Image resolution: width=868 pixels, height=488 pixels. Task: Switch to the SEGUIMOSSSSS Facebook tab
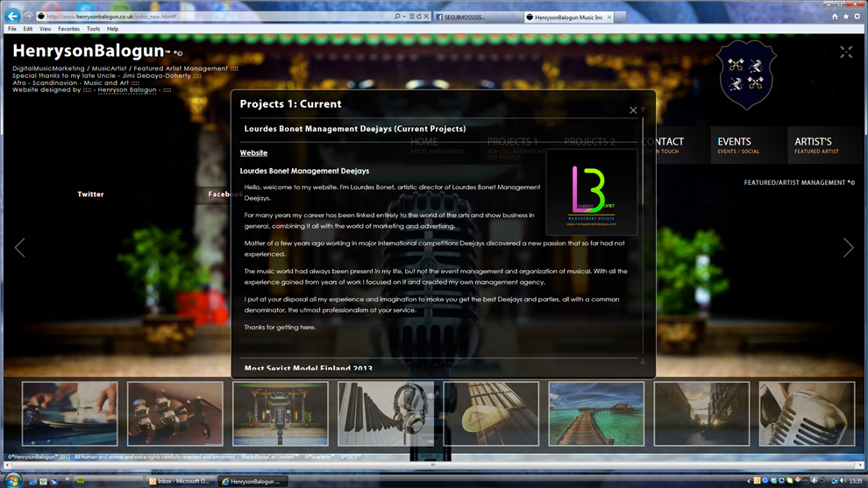pyautogui.click(x=479, y=18)
